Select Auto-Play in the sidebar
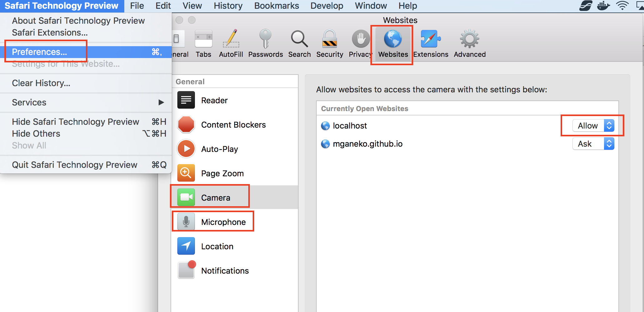 [x=235, y=149]
